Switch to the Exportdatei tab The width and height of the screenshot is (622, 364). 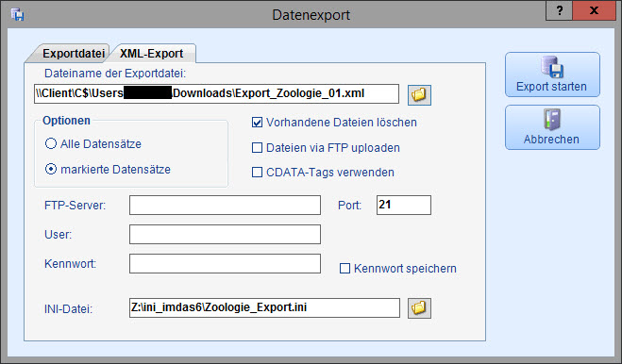coord(74,54)
